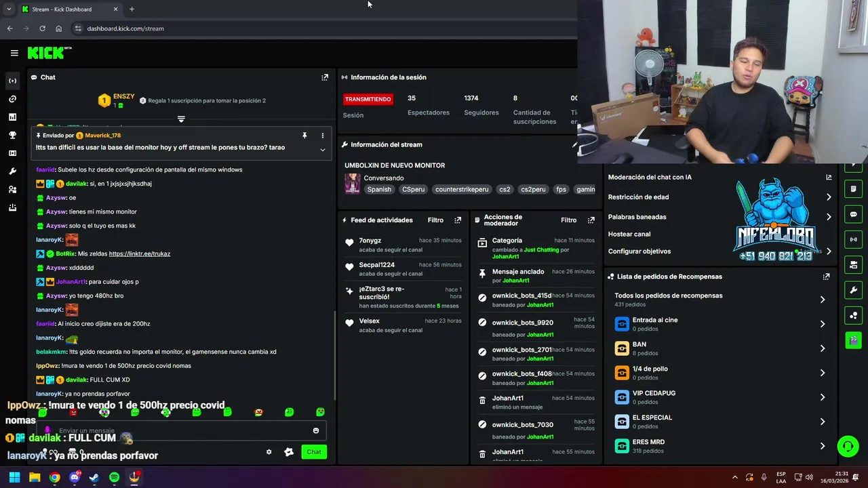
Task: Open the download sidebar icon
Action: click(x=12, y=207)
